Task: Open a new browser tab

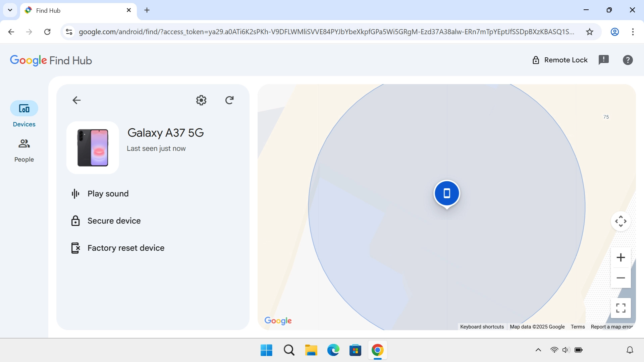Action: pyautogui.click(x=147, y=10)
